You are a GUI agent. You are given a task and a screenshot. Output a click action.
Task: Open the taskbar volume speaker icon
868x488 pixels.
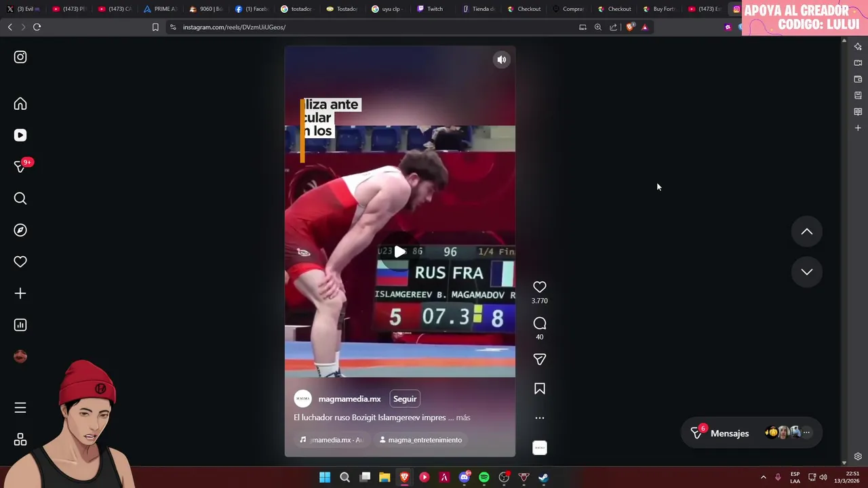(823, 477)
